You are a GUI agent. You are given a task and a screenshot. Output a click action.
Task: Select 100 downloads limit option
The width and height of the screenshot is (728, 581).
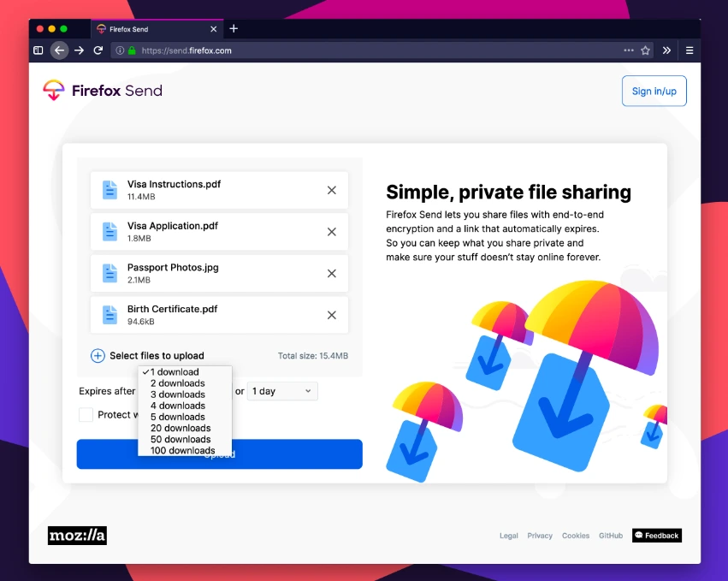pyautogui.click(x=185, y=450)
